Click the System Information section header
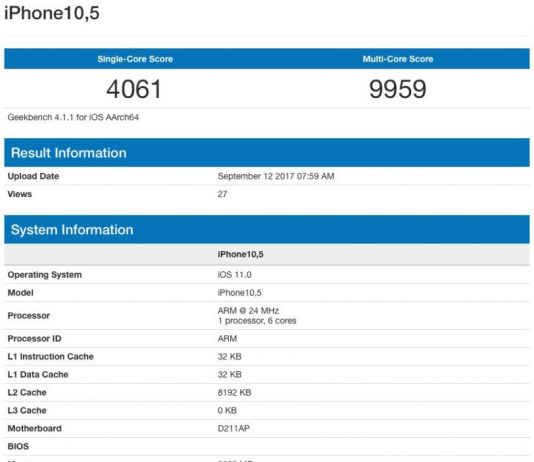 (72, 230)
